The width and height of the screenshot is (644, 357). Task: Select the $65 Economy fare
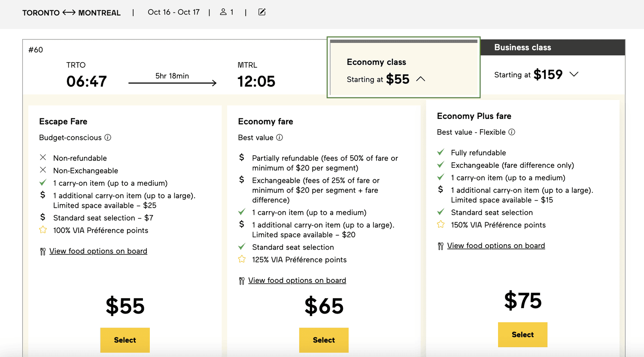pos(324,340)
